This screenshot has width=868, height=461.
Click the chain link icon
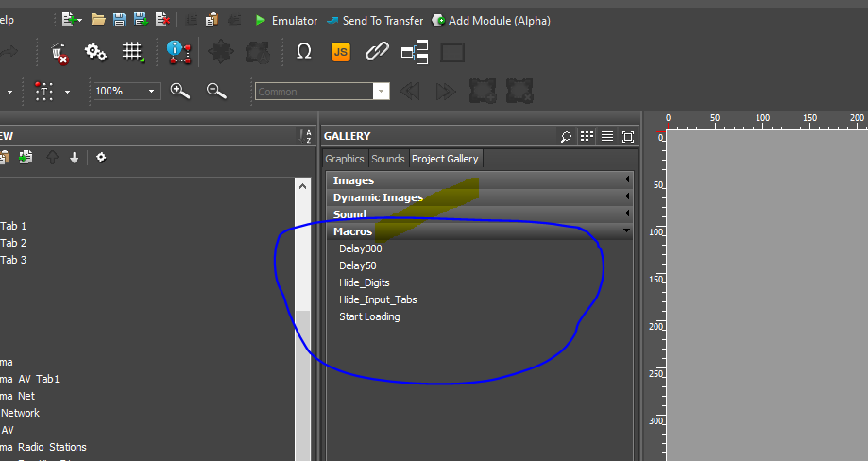[x=378, y=52]
